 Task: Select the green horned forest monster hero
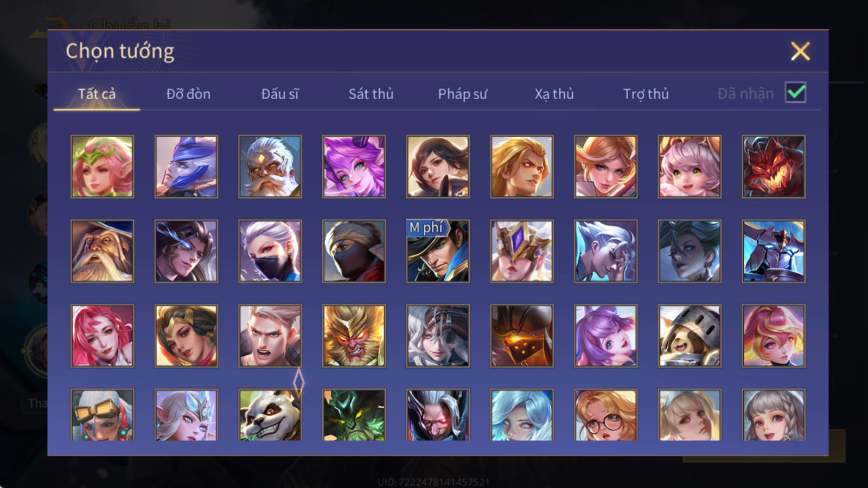pyautogui.click(x=354, y=415)
